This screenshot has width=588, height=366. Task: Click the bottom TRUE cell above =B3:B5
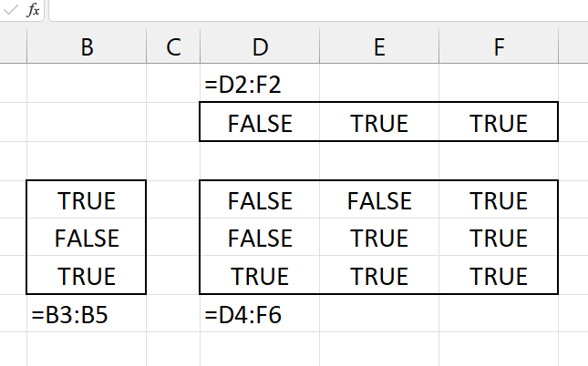(87, 275)
